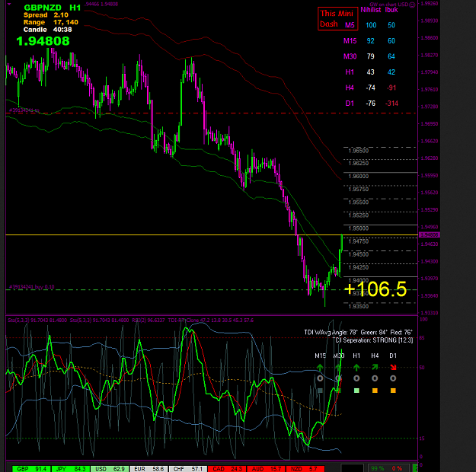Click the H1 green up arrow in TDI panel
476x472 pixels.
pos(356,367)
